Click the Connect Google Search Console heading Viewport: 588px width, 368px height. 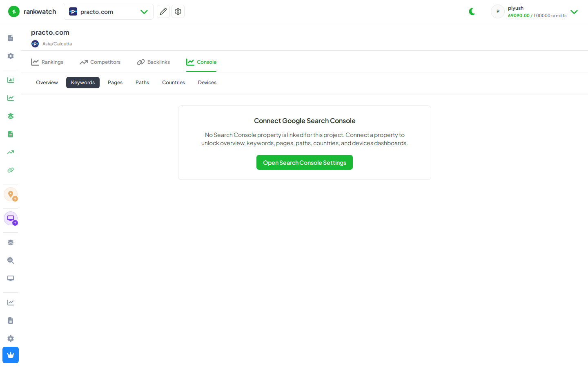(x=305, y=121)
